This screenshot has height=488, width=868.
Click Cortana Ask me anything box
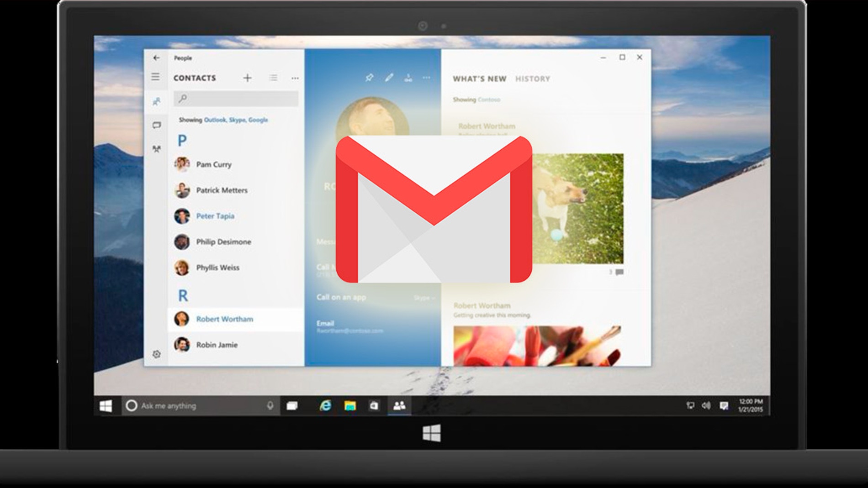click(200, 406)
